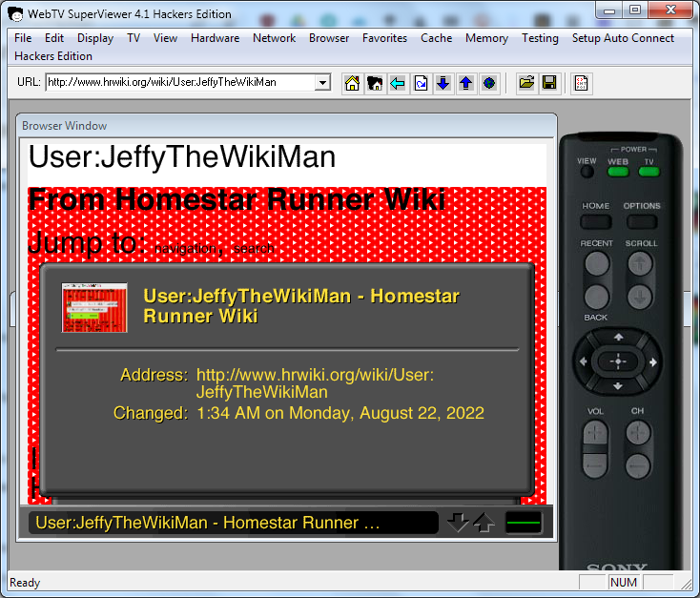Click the Changed date text
Viewport: 700px width, 598px height.
[340, 413]
